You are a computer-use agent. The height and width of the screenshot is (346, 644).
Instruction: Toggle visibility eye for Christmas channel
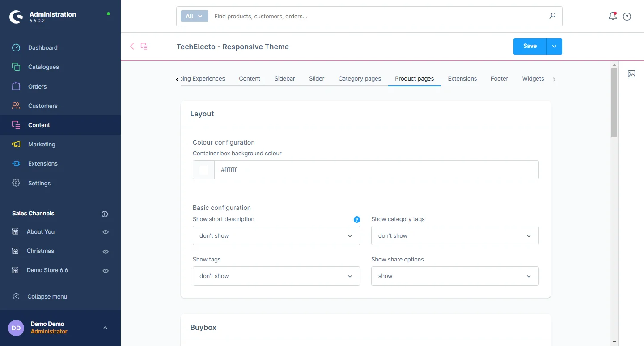[x=106, y=252]
